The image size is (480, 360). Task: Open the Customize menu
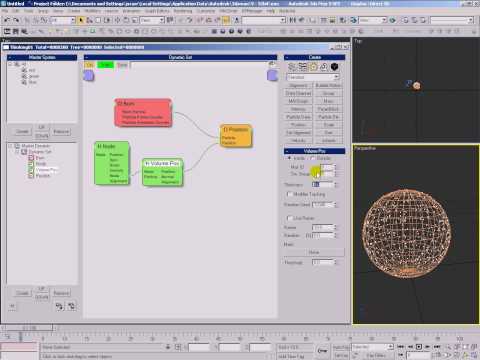tap(206, 11)
